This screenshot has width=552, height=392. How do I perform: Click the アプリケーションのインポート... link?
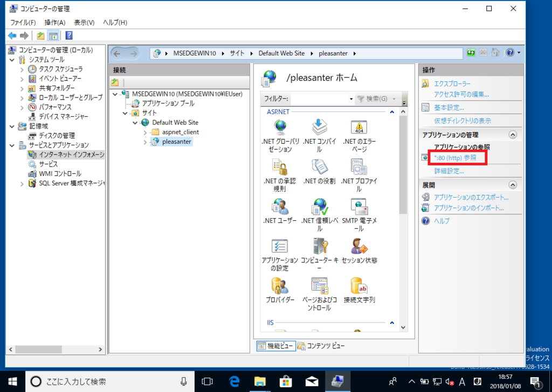[x=468, y=208]
